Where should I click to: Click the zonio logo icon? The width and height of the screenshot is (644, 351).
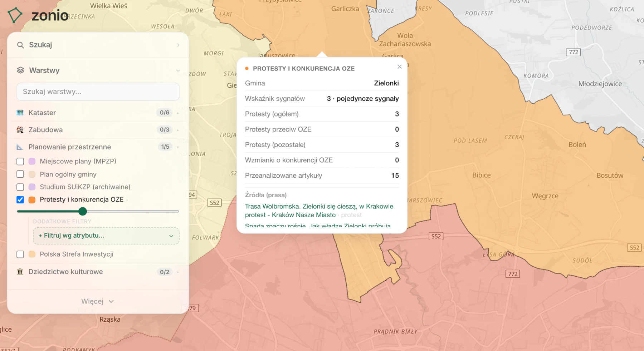(x=15, y=15)
